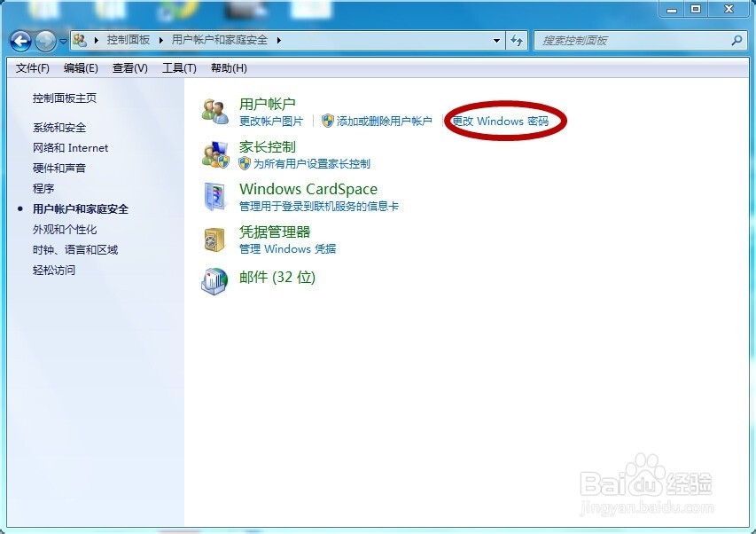This screenshot has height=534, width=756.
Task: Select 用户帐户和家庭安全 in sidebar
Action: [81, 208]
